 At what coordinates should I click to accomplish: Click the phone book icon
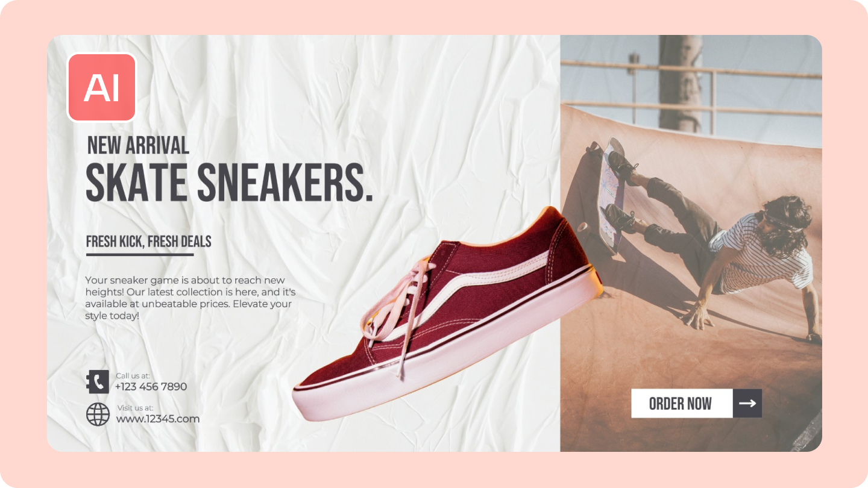point(98,382)
